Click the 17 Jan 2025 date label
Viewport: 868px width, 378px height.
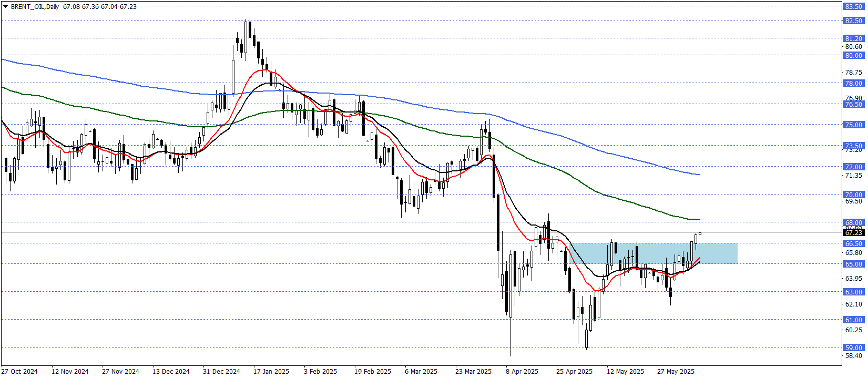coord(271,371)
